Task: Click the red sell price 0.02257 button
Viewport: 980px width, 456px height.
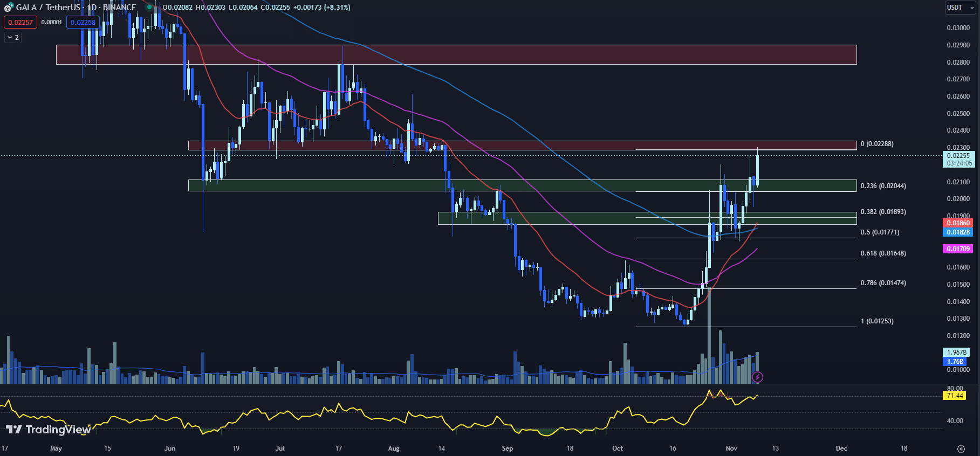Action: (x=20, y=22)
